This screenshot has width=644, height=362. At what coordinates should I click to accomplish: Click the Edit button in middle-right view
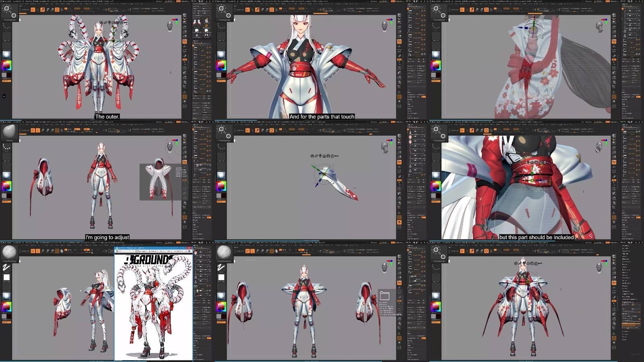[462, 130]
